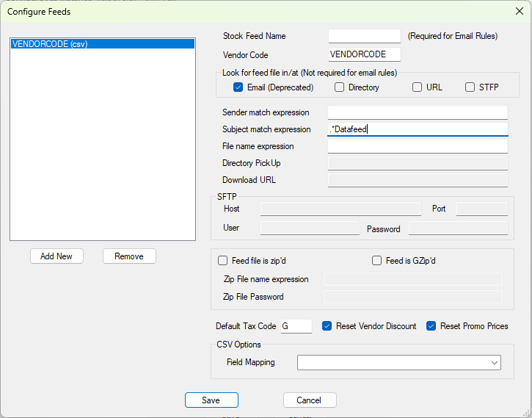Image resolution: width=532 pixels, height=418 pixels.
Task: Edit the Default Tax Code field
Action: coord(296,326)
